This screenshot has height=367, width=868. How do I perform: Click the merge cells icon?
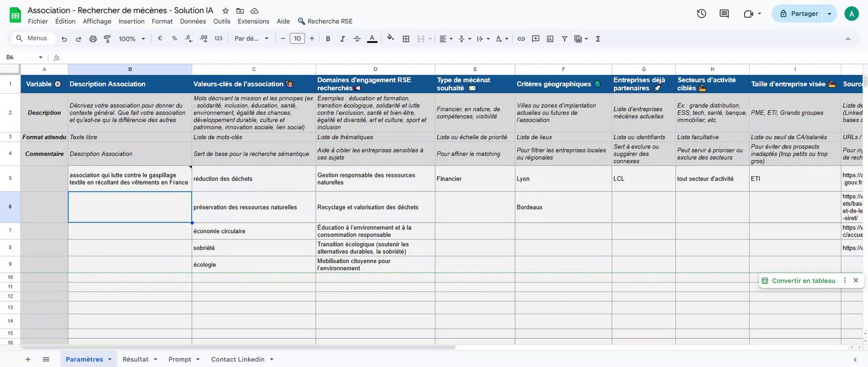[421, 39]
